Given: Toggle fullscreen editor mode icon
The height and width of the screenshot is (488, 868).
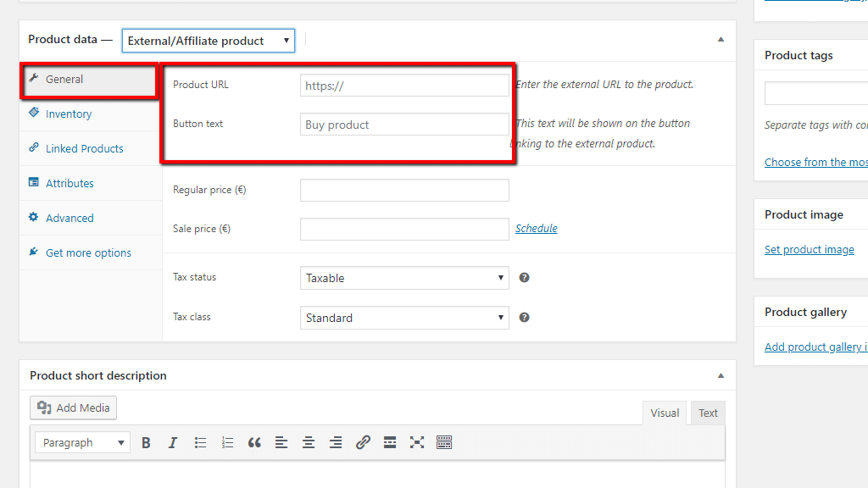Looking at the screenshot, I should (417, 442).
